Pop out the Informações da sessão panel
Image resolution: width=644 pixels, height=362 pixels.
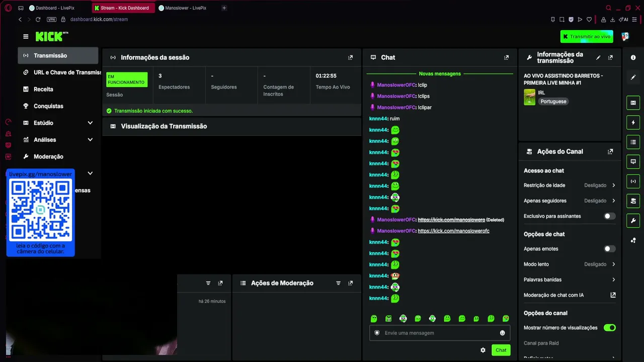pos(351,57)
